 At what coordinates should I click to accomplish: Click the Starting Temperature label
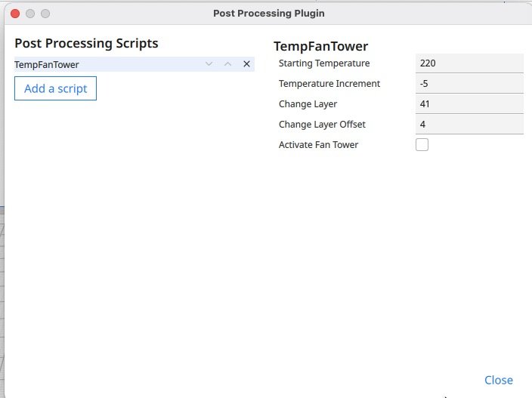[x=324, y=63]
